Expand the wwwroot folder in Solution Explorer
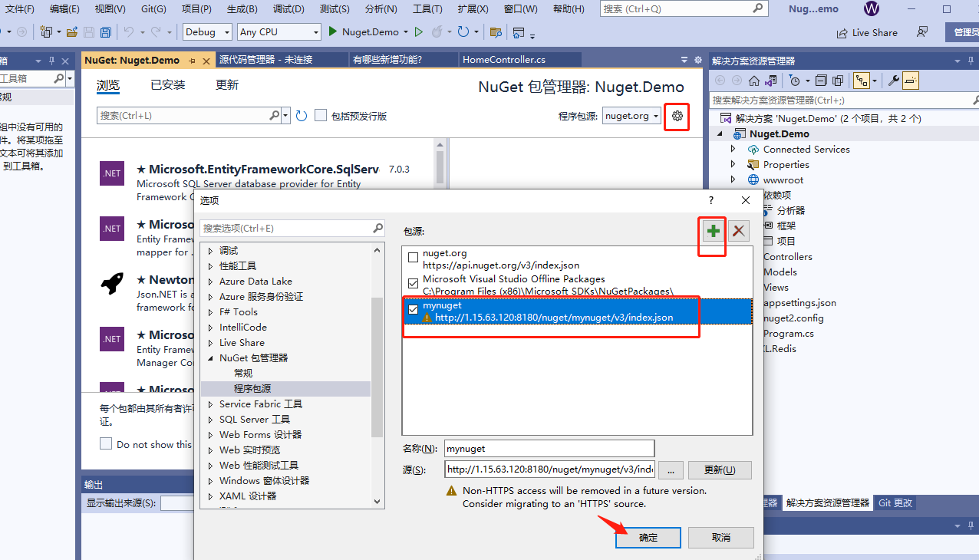979x560 pixels. point(733,180)
